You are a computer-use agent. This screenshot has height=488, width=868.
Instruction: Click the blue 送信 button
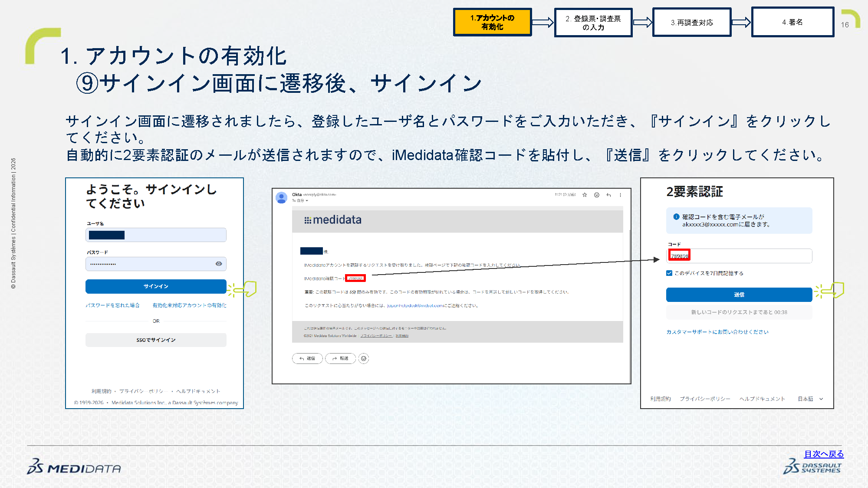(x=739, y=295)
